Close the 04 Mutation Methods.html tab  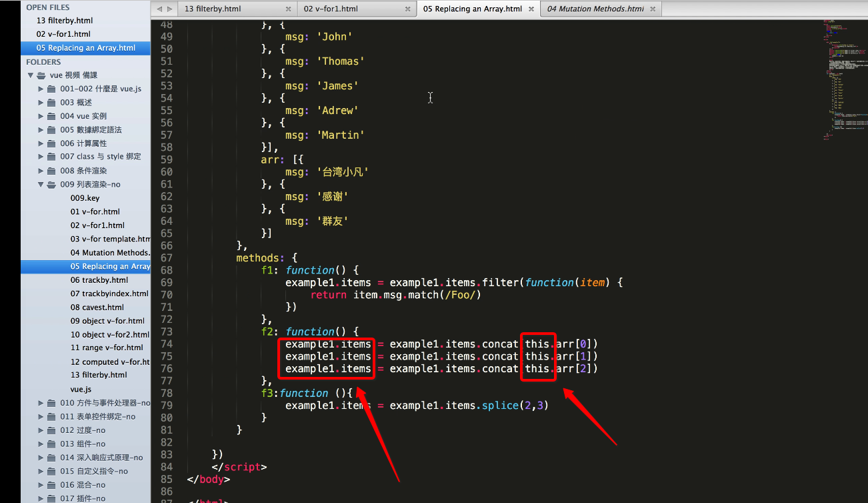coord(653,9)
